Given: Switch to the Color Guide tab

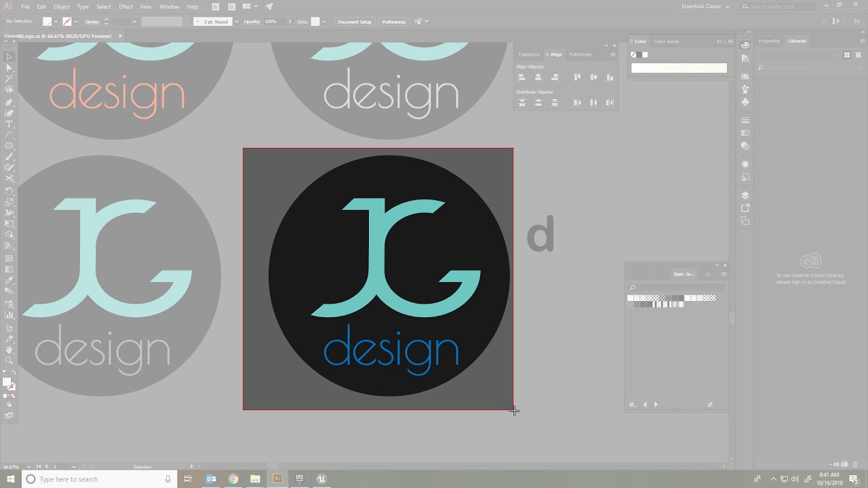Looking at the screenshot, I should point(667,41).
